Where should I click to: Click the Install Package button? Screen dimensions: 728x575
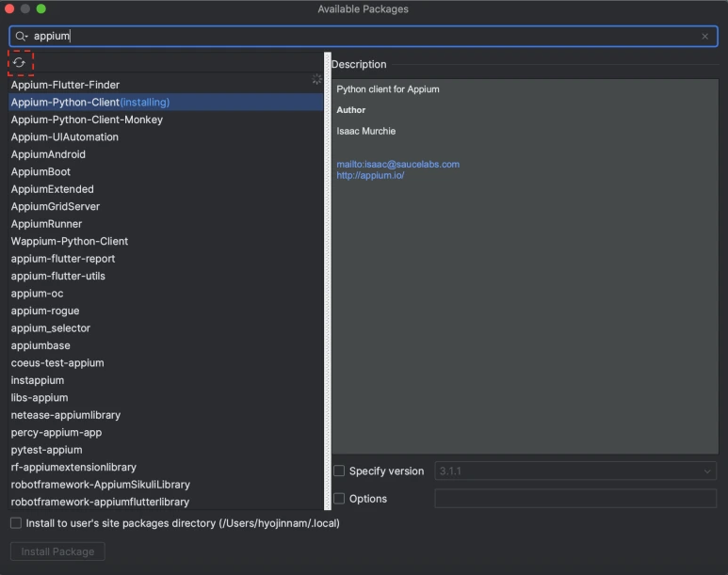57,551
